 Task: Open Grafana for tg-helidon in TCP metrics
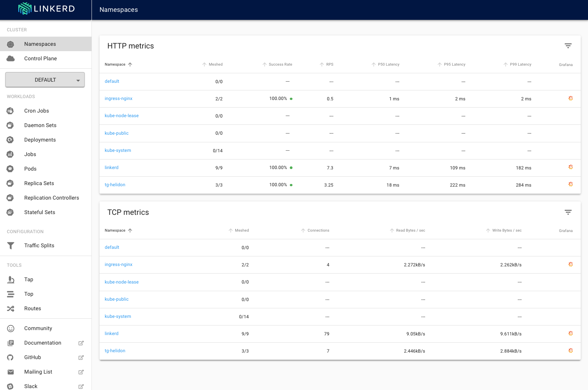[x=570, y=351]
